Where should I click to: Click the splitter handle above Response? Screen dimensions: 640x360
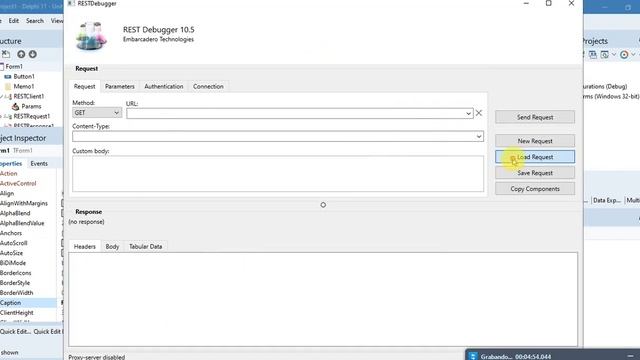(323, 205)
